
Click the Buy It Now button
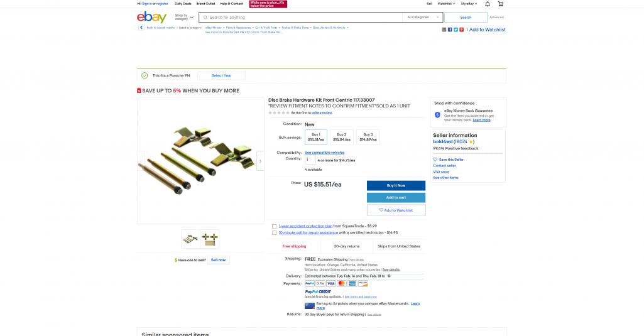coord(396,186)
